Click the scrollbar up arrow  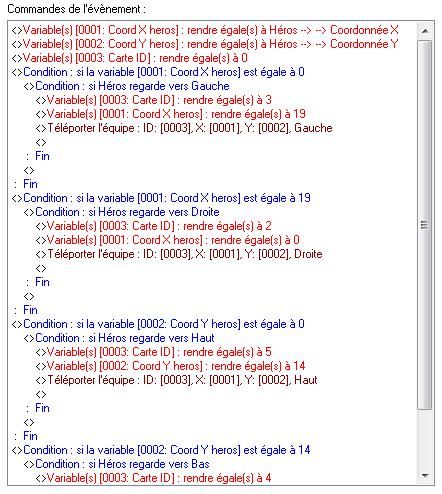(x=425, y=31)
